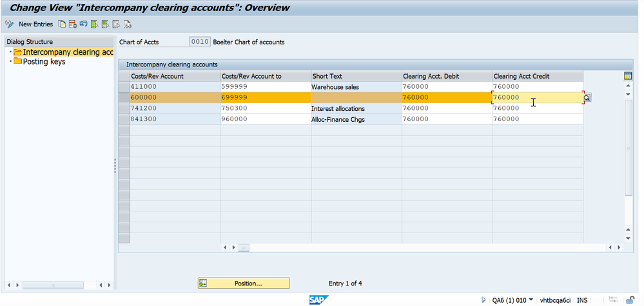Click the padlock icon in status bar
644x306 pixels.
[x=630, y=300]
